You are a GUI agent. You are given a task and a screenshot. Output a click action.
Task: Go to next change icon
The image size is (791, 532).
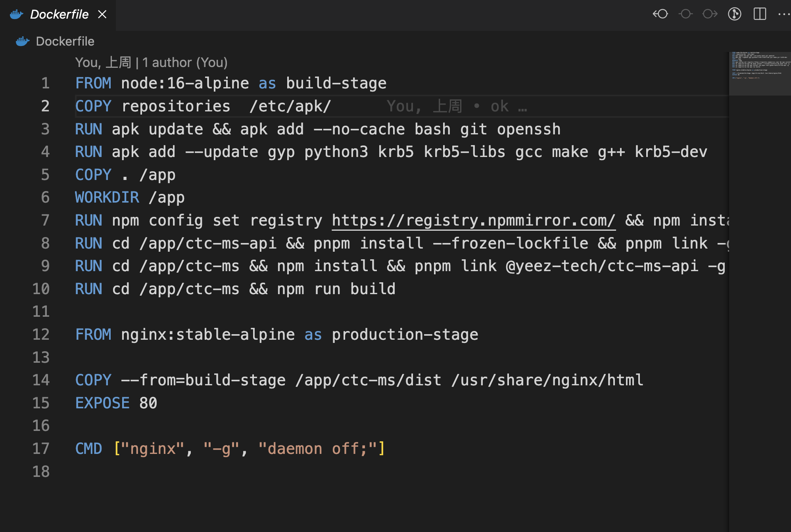[710, 14]
